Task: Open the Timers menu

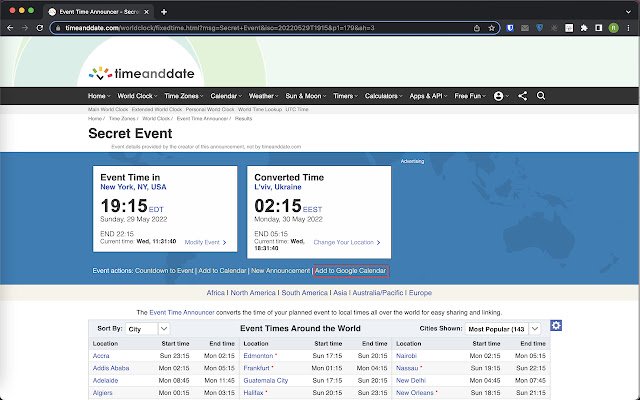Action: [x=345, y=96]
